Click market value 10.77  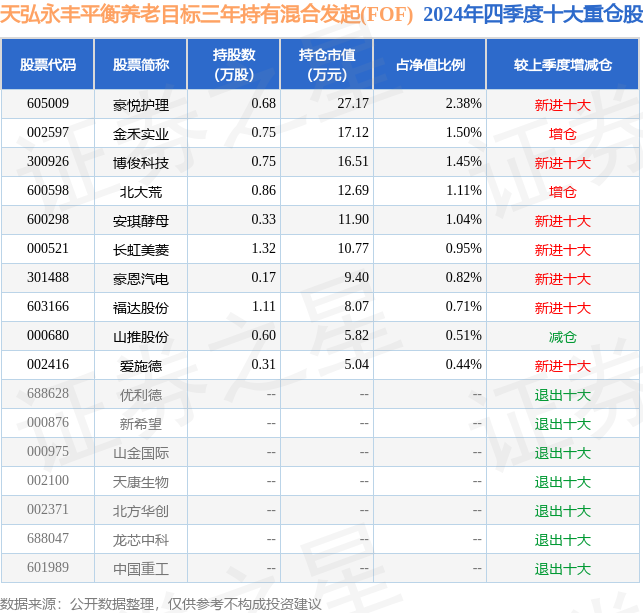click(353, 249)
